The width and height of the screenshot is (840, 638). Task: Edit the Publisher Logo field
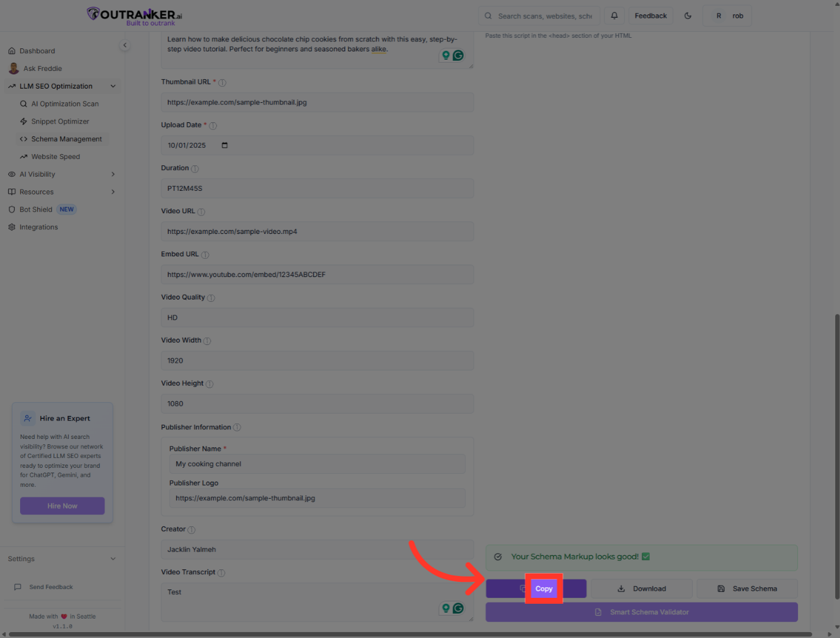click(317, 499)
